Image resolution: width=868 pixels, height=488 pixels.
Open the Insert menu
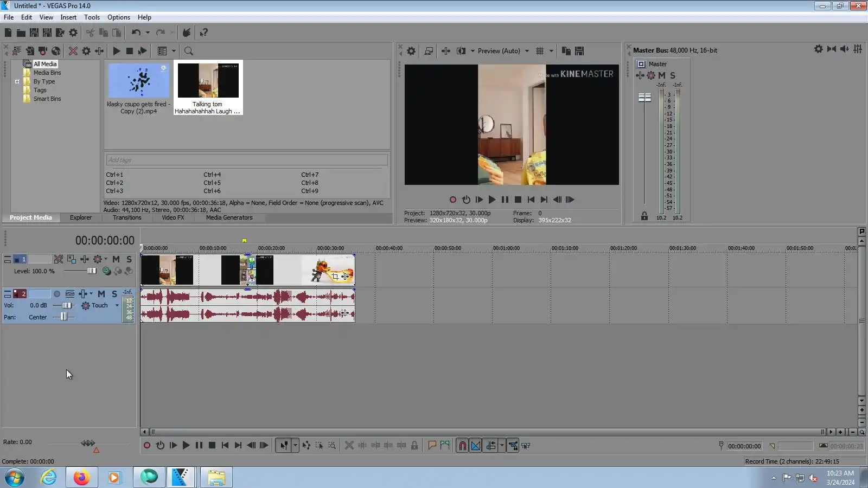tap(68, 17)
